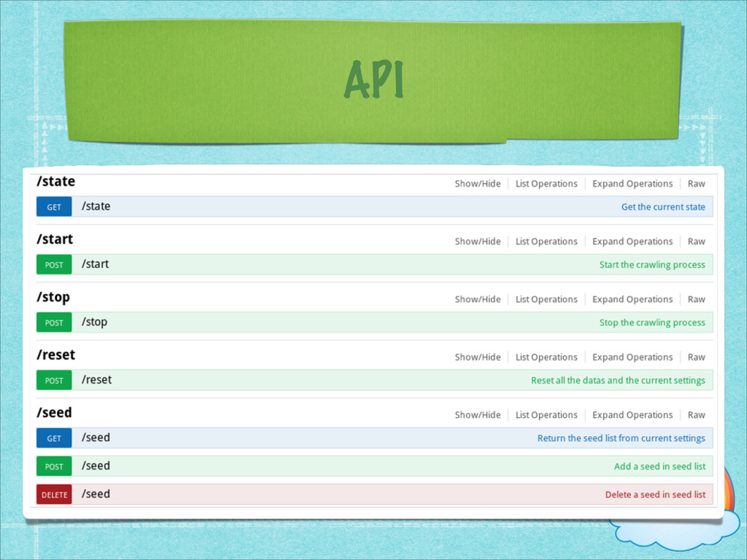
Task: Click the GET badge for /state
Action: pos(54,206)
